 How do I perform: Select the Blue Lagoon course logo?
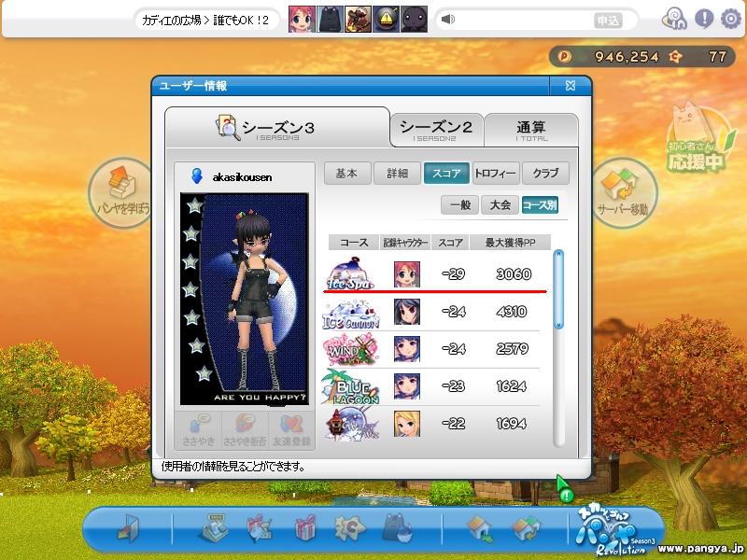[351, 386]
